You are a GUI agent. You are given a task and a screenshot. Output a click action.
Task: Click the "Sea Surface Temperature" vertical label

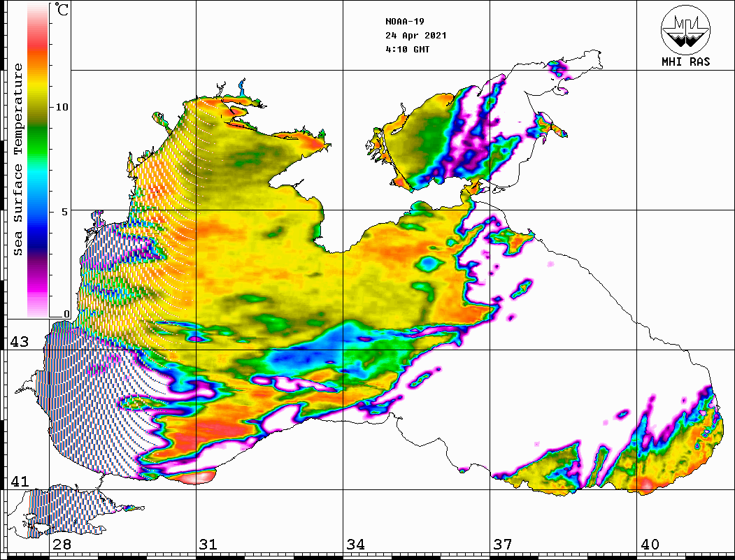click(x=17, y=160)
